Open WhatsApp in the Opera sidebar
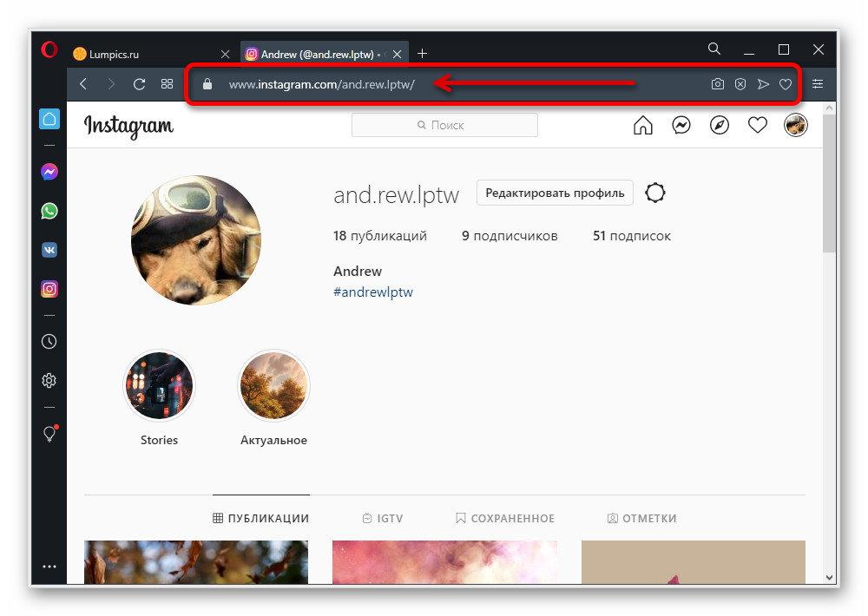 pyautogui.click(x=49, y=211)
